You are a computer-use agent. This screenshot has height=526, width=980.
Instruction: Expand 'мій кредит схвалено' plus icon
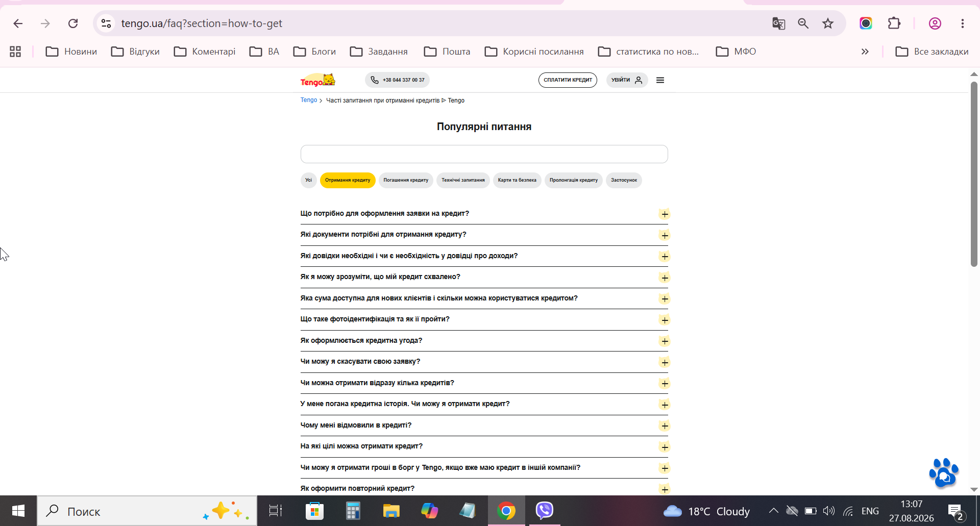pyautogui.click(x=664, y=278)
